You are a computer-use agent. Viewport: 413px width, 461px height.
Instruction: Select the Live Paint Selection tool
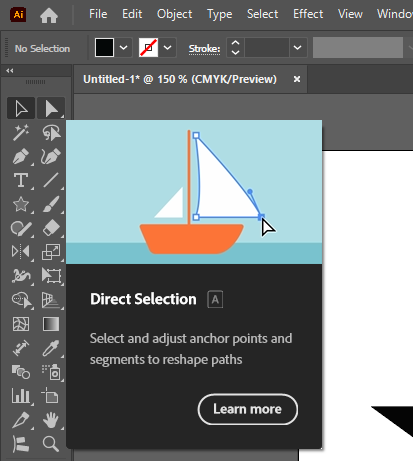pyautogui.click(x=22, y=300)
